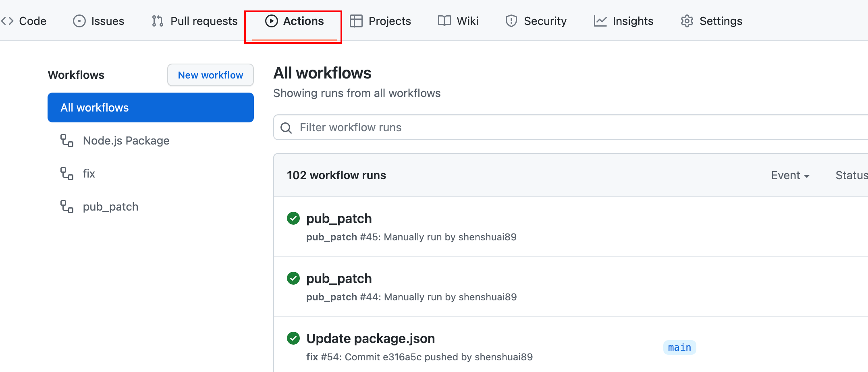This screenshot has width=868, height=372.
Task: Open the Update package.json run
Action: coord(370,339)
